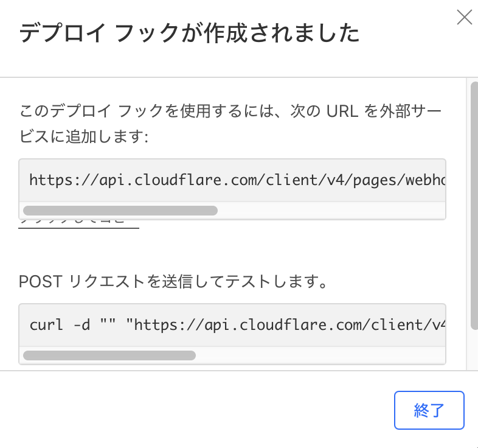Click the URL box horizontal scrollbar thumb
Screen dimensions: 478x448
(120, 211)
